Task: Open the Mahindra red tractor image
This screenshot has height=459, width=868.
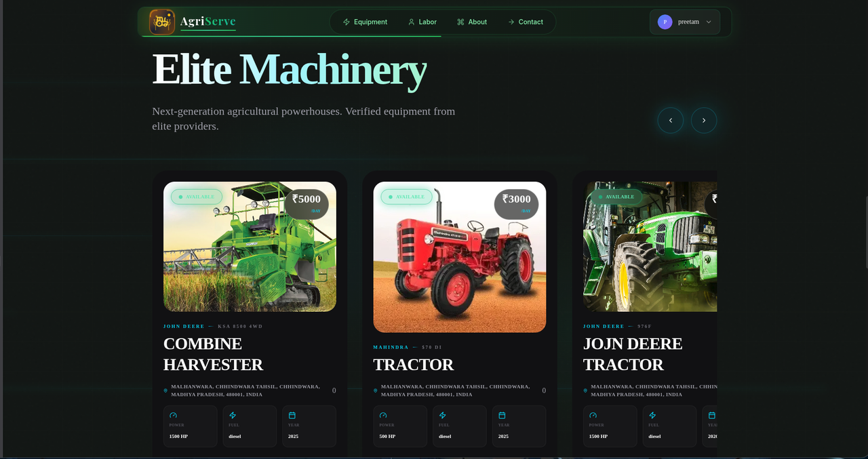Action: [x=460, y=257]
